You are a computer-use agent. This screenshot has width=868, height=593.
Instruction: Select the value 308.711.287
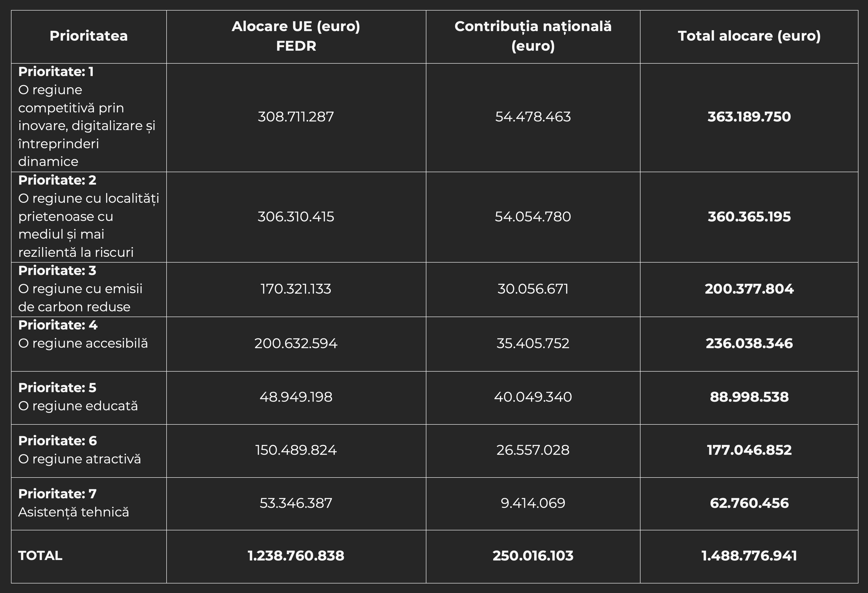[x=296, y=117]
